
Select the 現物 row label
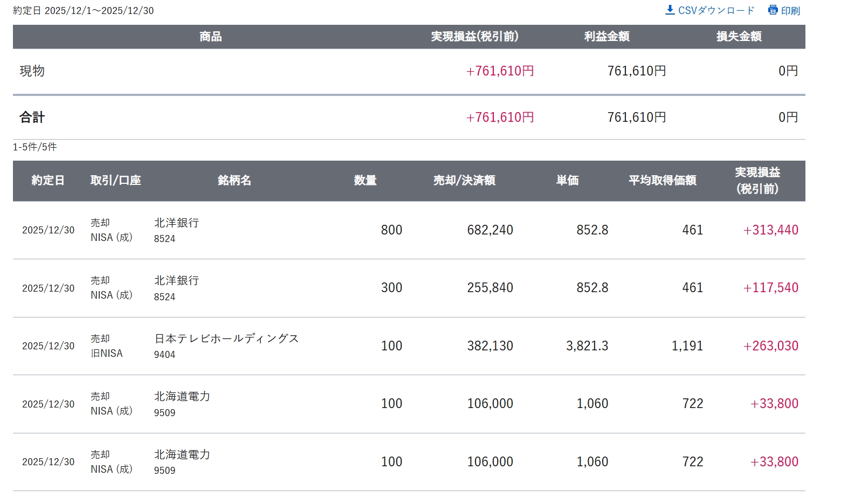tap(32, 71)
